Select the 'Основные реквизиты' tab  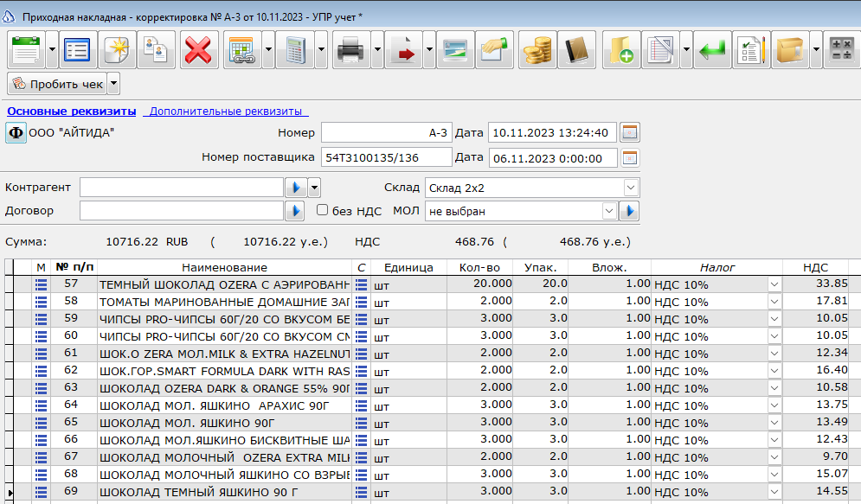coord(71,112)
